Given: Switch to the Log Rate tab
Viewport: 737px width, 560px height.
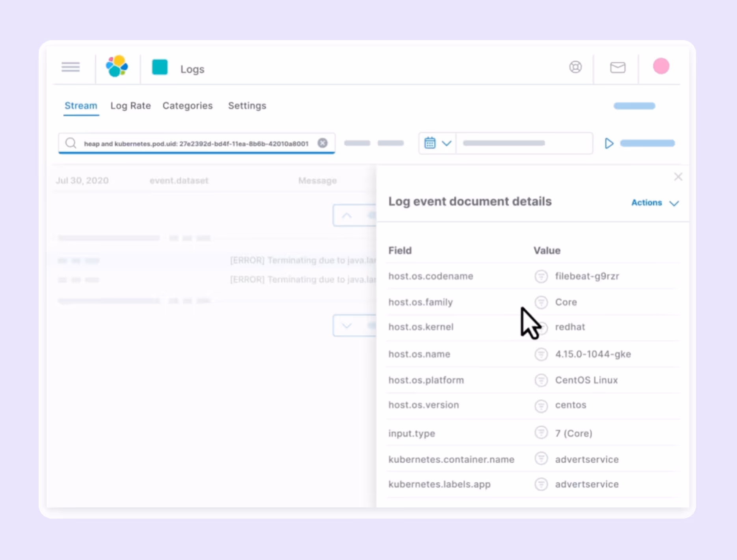Looking at the screenshot, I should coord(130,106).
